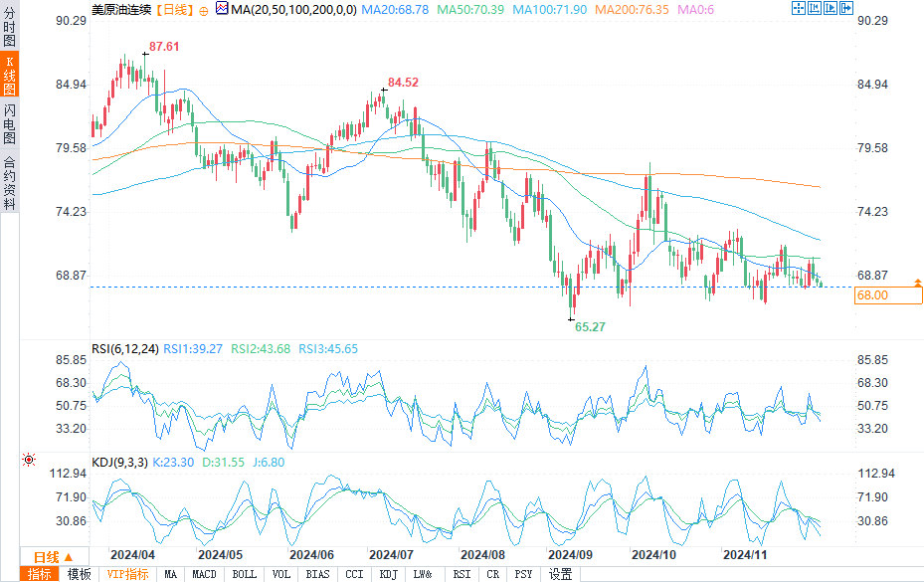Click the shrink chart range icon
The width and height of the screenshot is (924, 582).
click(x=815, y=8)
